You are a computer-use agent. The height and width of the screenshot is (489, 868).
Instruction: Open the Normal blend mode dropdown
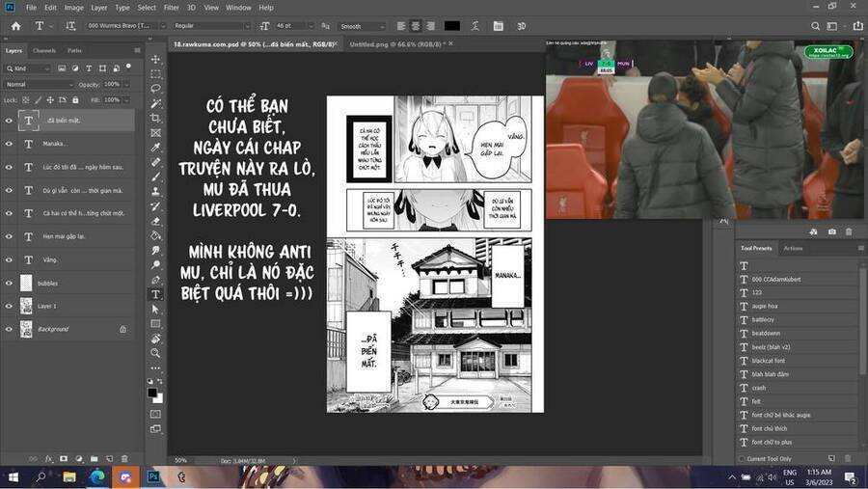[x=39, y=84]
